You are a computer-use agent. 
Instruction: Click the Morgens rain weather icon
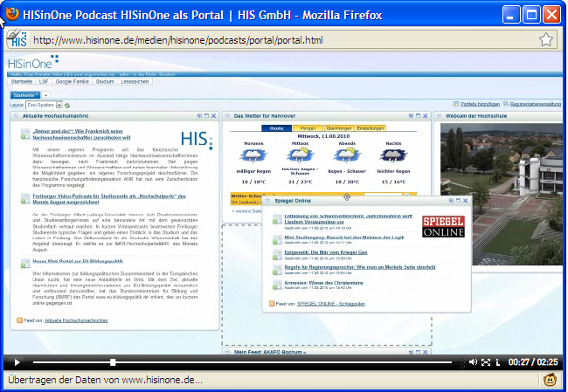[253, 155]
